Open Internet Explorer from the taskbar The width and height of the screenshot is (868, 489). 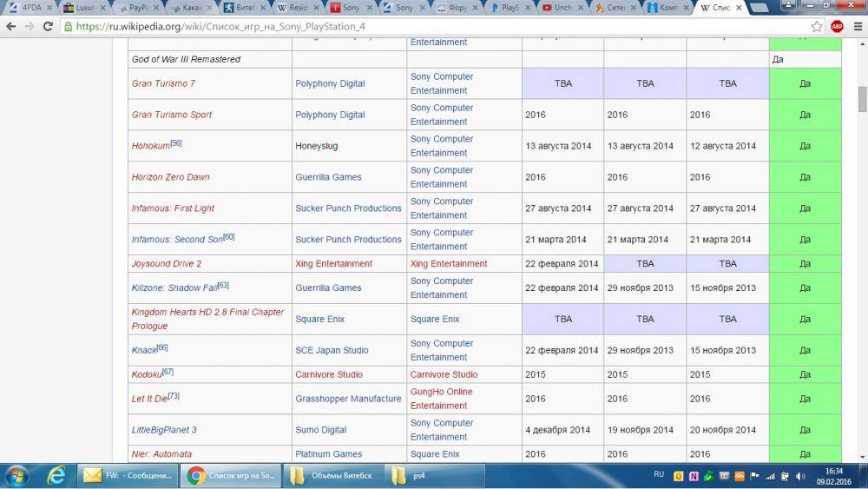tap(56, 475)
